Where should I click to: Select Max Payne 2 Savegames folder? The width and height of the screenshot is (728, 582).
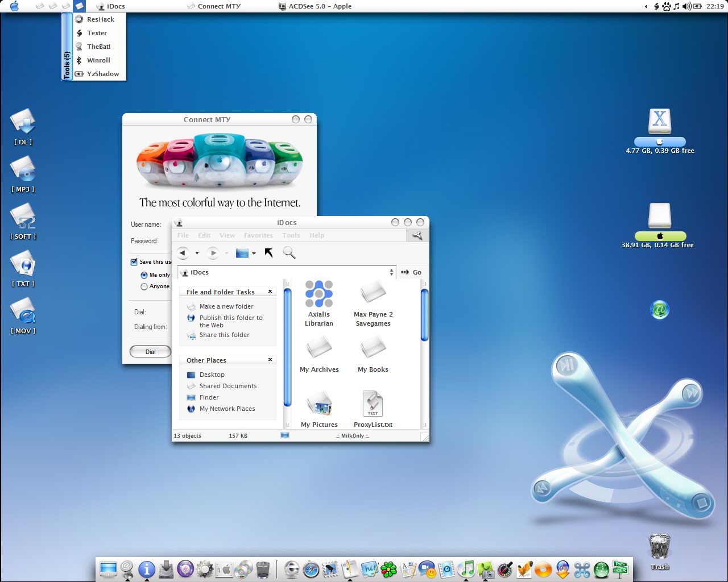pyautogui.click(x=373, y=304)
